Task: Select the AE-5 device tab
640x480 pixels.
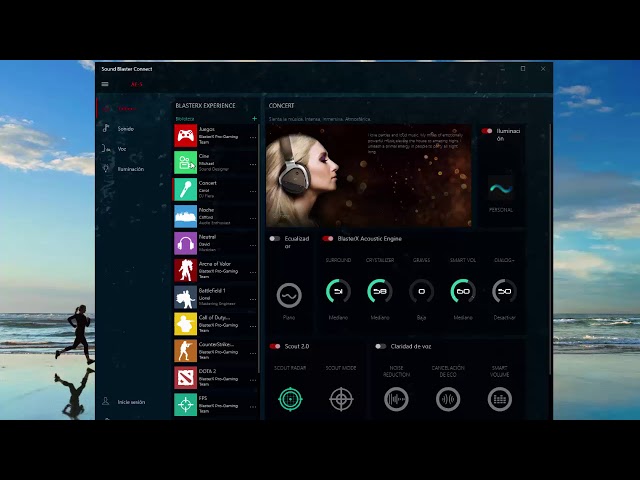Action: click(136, 84)
